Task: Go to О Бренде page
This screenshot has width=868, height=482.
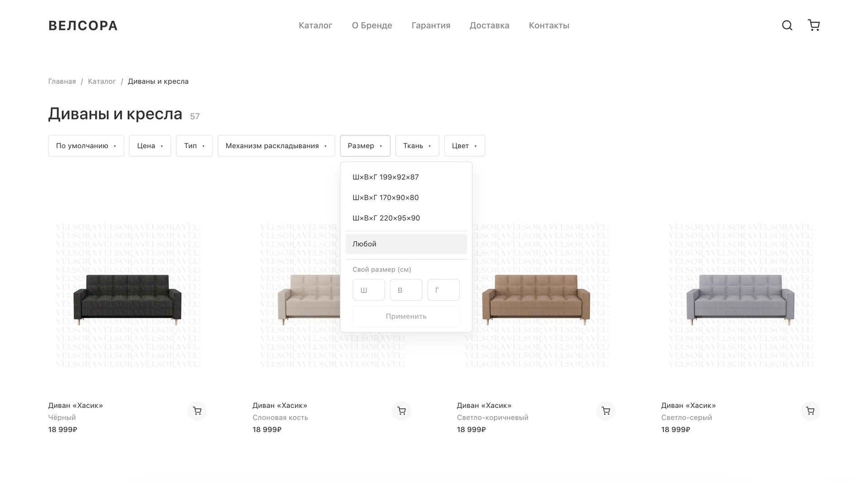Action: 372,25
